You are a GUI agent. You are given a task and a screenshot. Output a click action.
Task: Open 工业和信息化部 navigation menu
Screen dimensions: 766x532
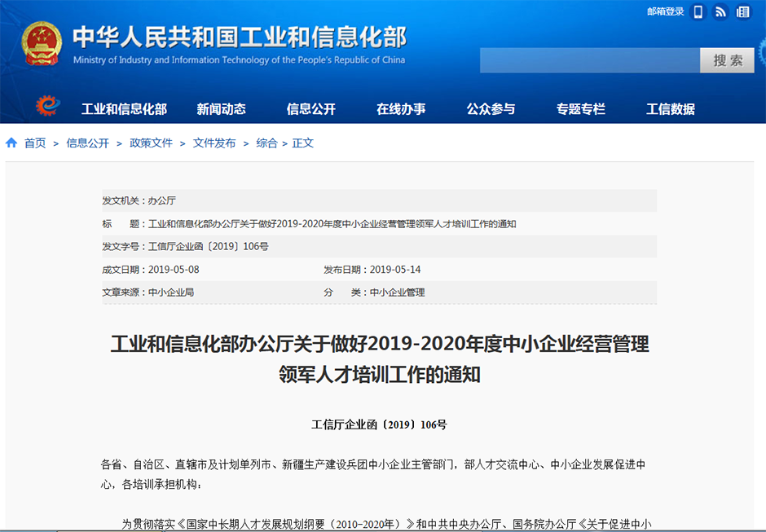(x=124, y=109)
